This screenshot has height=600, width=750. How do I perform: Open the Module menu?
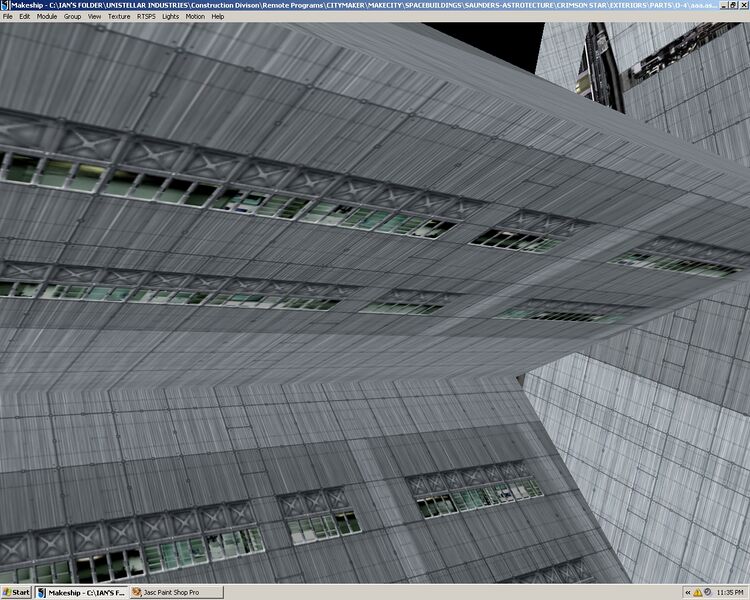click(x=47, y=16)
